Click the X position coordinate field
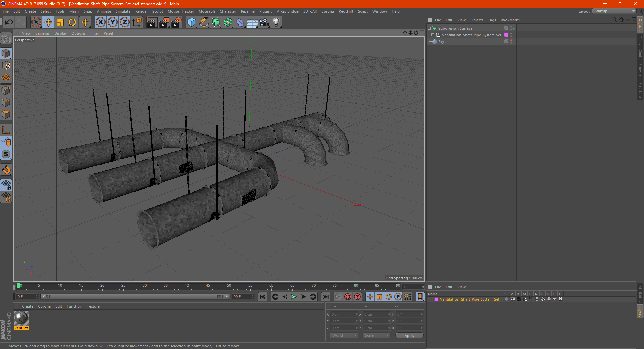644x349 pixels. click(x=344, y=314)
